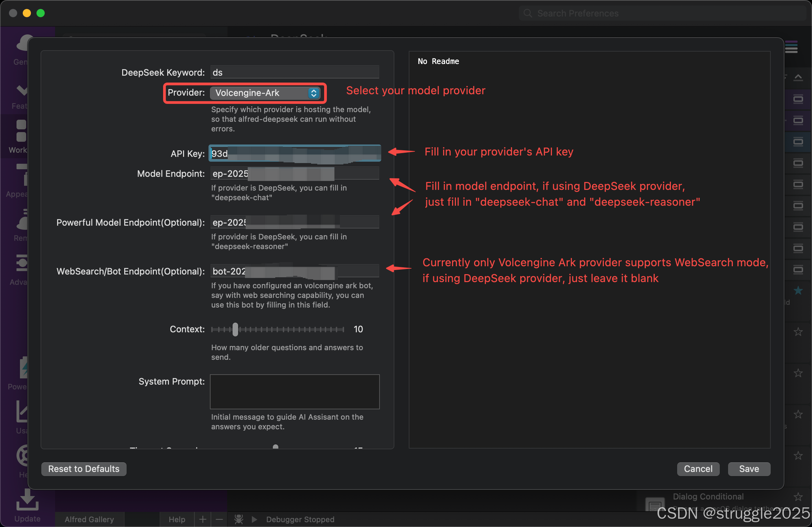Click the green zoom window button
Screen dimensions: 812x527
(41, 13)
